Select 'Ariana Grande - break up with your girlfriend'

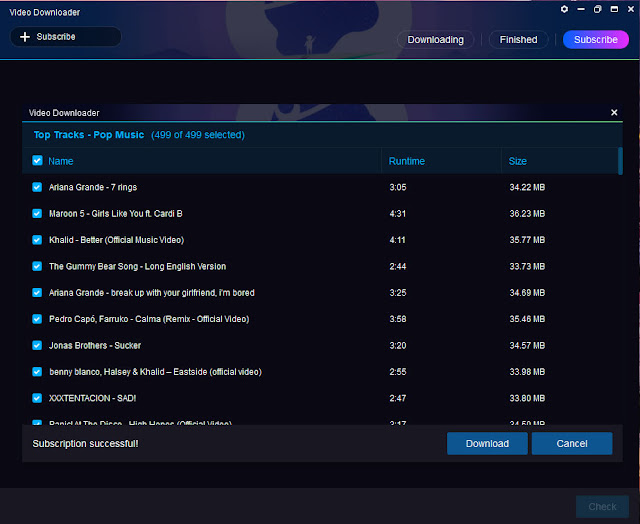[152, 293]
